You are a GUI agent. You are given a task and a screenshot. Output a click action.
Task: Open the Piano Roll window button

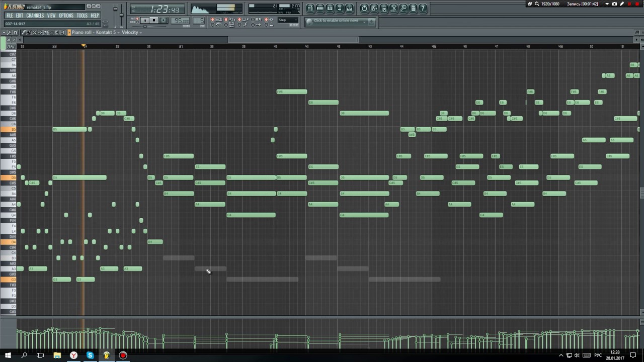pyautogui.click(x=330, y=8)
